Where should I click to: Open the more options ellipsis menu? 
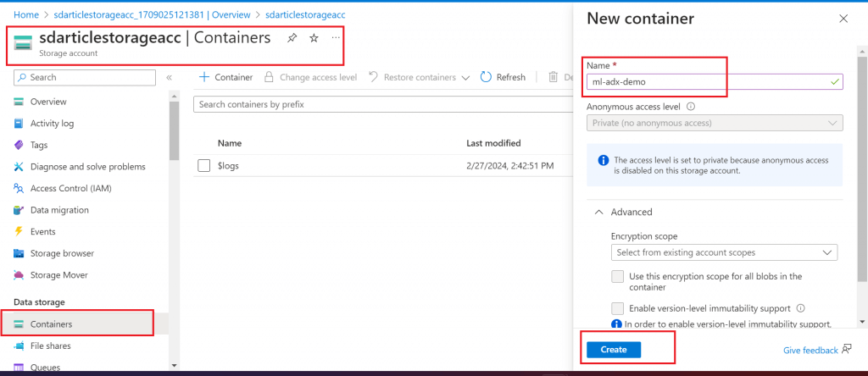tap(336, 38)
